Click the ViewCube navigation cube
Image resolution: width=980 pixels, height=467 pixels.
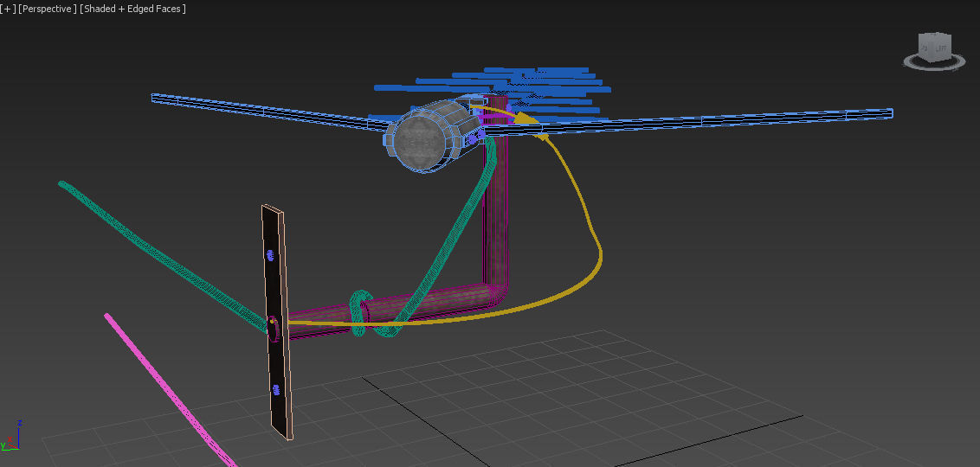934,46
